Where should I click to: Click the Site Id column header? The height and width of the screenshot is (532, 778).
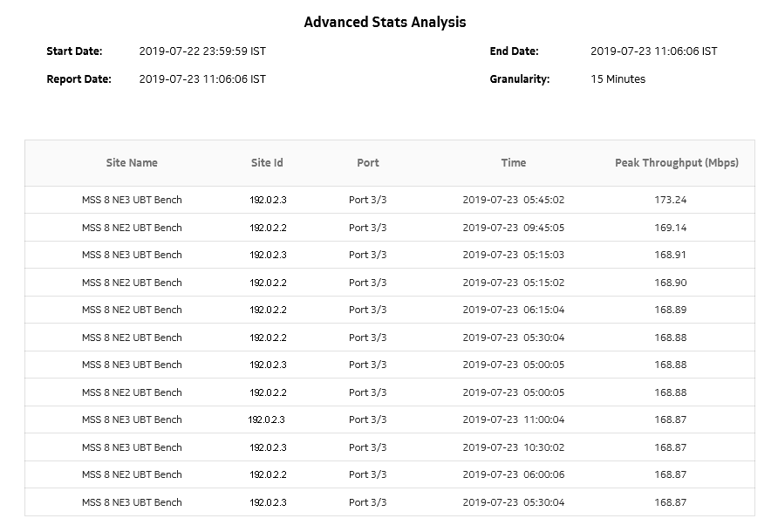tap(268, 163)
